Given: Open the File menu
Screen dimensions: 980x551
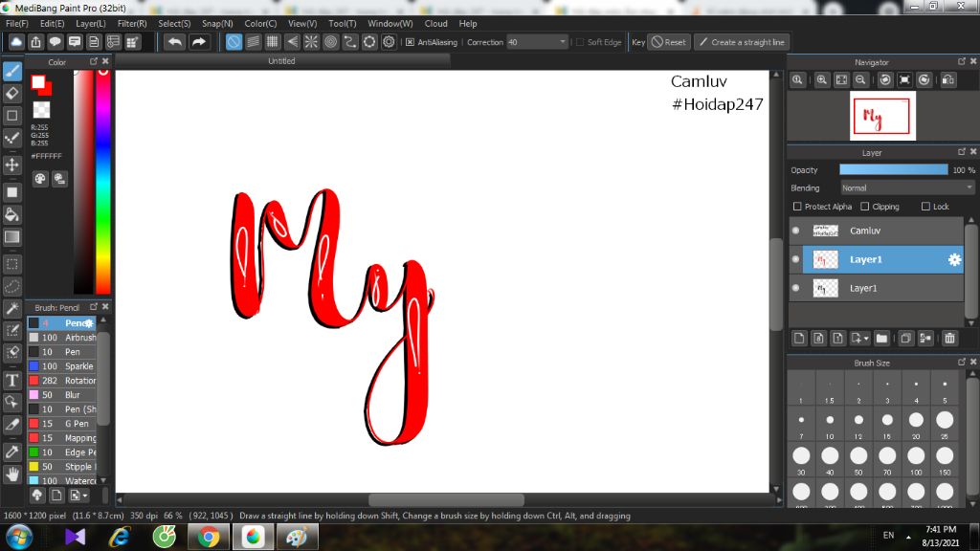Looking at the screenshot, I should coord(17,23).
